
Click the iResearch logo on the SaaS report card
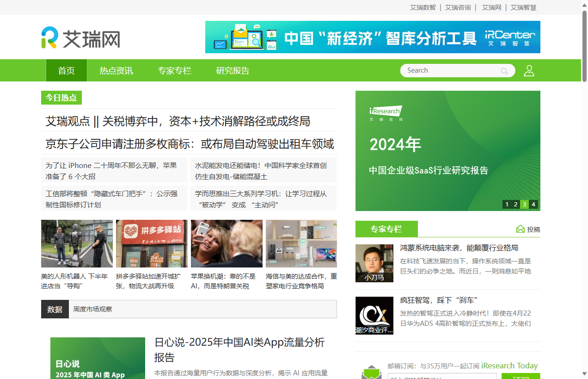click(386, 112)
